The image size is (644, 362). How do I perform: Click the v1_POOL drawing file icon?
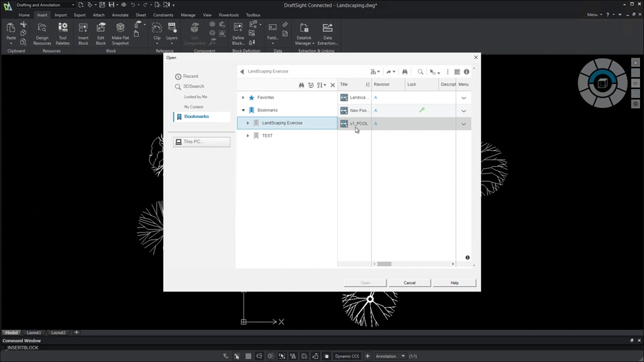point(343,123)
